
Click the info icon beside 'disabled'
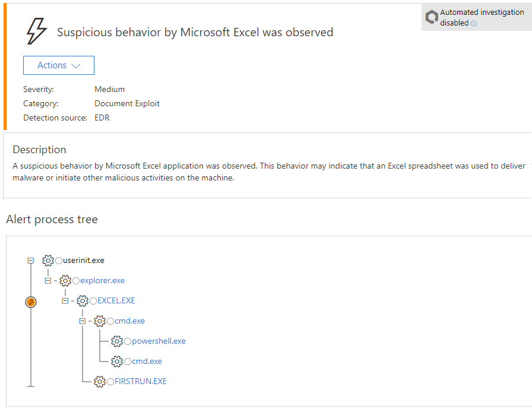[x=474, y=24]
